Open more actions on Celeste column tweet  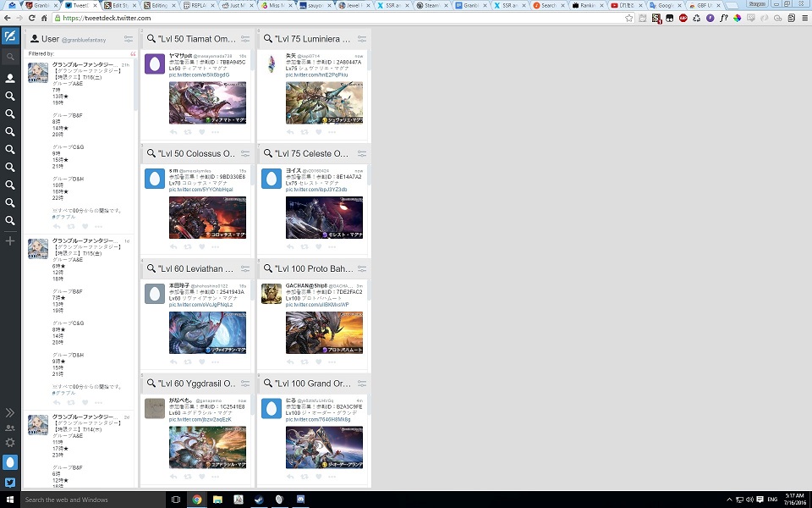(332, 246)
